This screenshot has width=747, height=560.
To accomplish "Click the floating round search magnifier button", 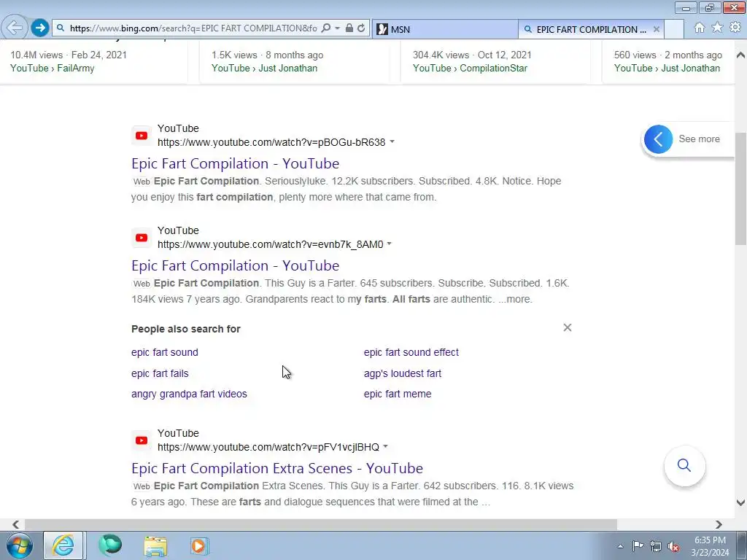I will 684,465.
